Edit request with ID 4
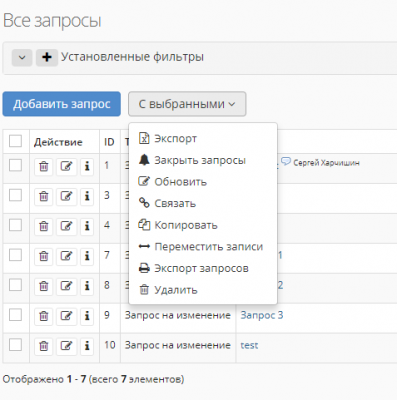397x400 pixels. coord(66,226)
